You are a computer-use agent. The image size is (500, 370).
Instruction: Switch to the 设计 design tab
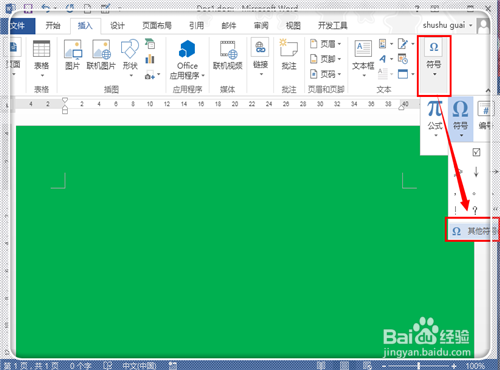point(117,26)
